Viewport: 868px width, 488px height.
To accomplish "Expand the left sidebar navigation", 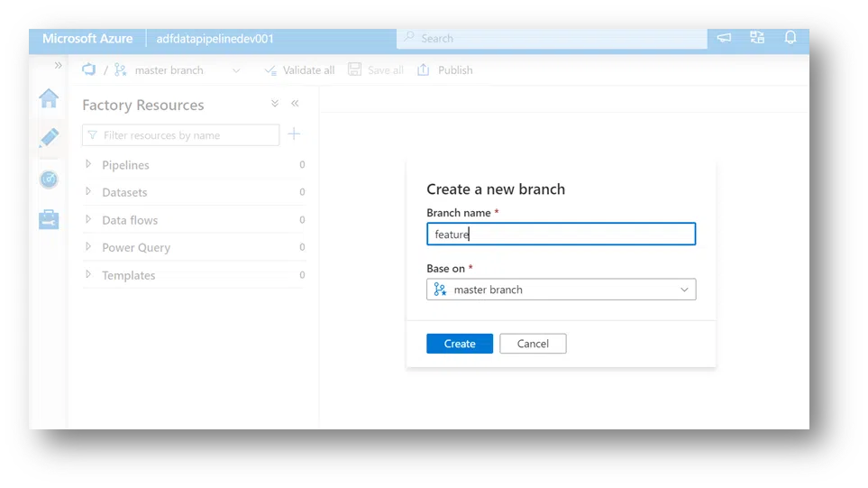I will [58, 66].
